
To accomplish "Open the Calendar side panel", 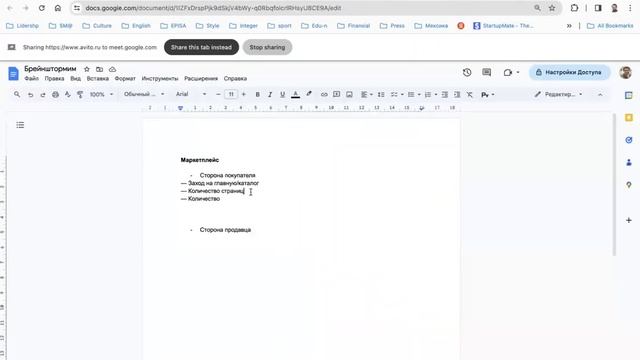I will click(629, 95).
